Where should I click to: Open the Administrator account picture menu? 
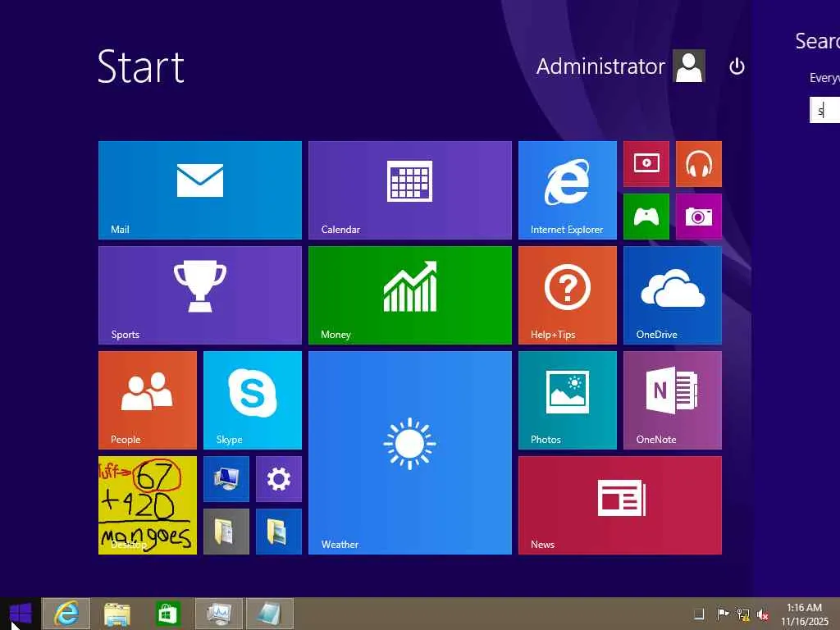coord(689,66)
